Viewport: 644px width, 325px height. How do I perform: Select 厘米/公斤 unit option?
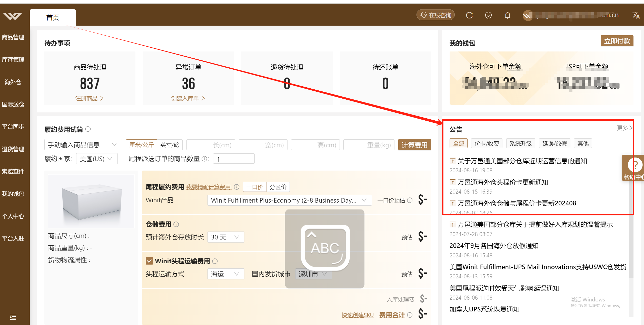coord(141,145)
